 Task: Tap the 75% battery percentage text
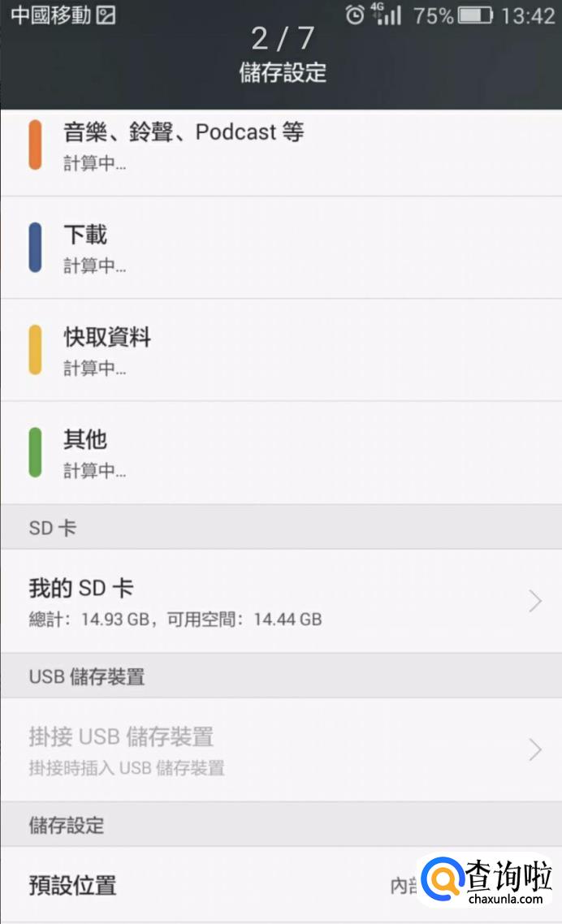(433, 15)
